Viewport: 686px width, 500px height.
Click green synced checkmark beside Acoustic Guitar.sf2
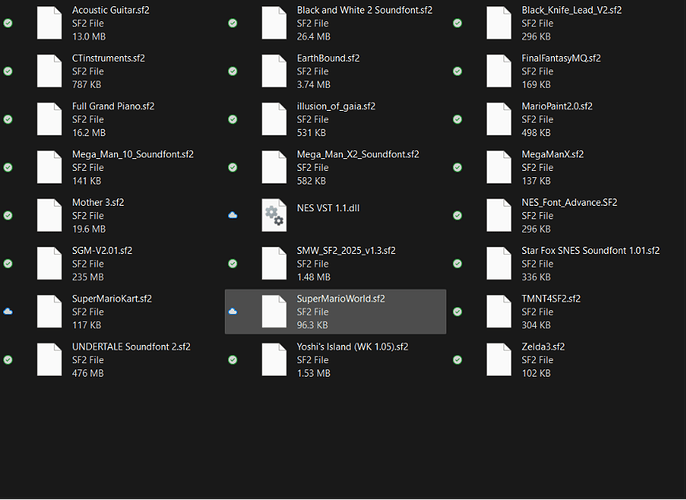[8, 23]
